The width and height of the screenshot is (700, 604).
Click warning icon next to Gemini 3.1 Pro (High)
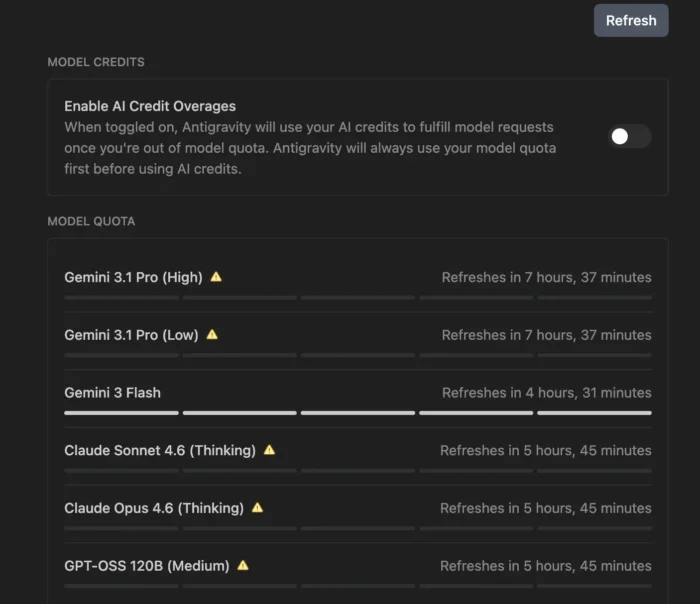point(216,277)
